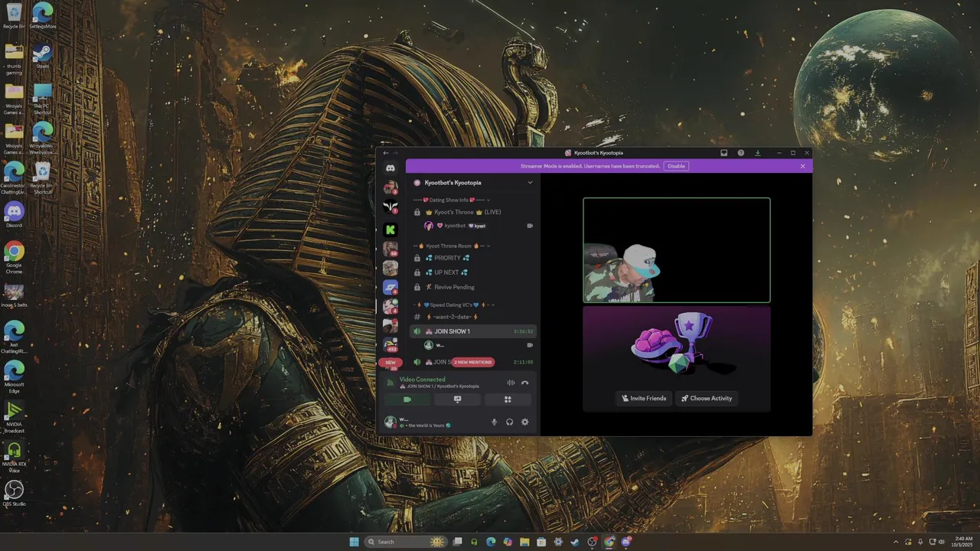Click the Choose Activity button
980x551 pixels.
tap(707, 398)
